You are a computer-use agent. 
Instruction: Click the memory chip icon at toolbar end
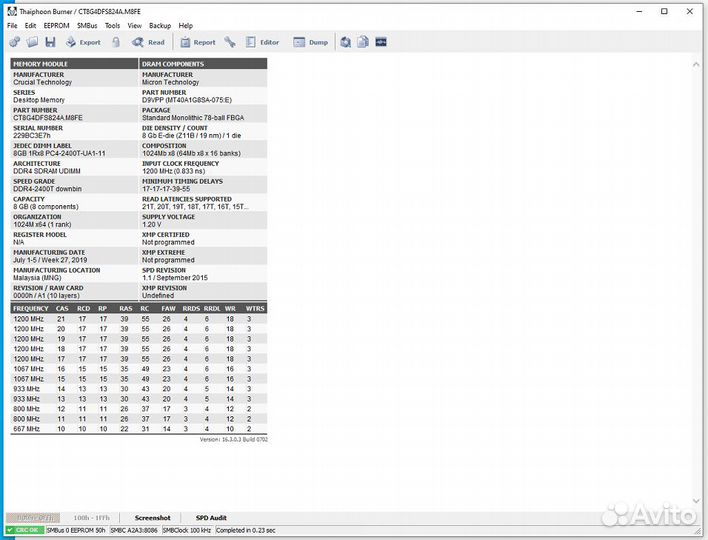pos(381,42)
